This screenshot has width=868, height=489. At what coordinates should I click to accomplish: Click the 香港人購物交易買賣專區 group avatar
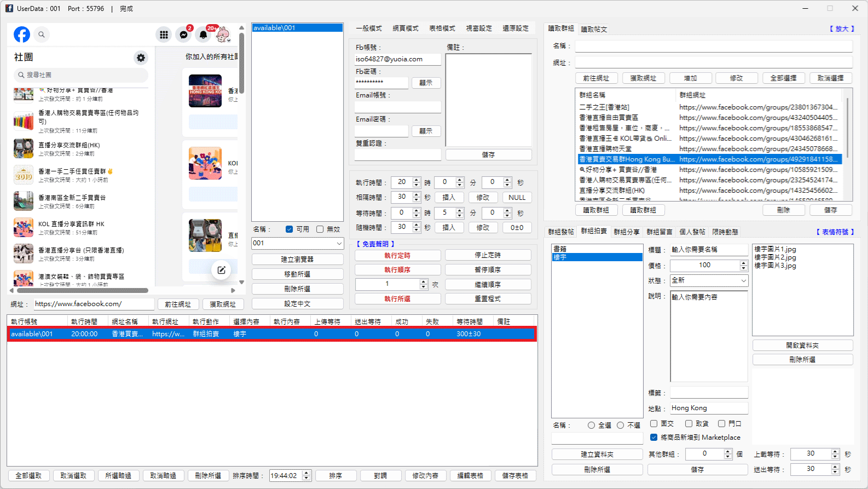click(24, 120)
